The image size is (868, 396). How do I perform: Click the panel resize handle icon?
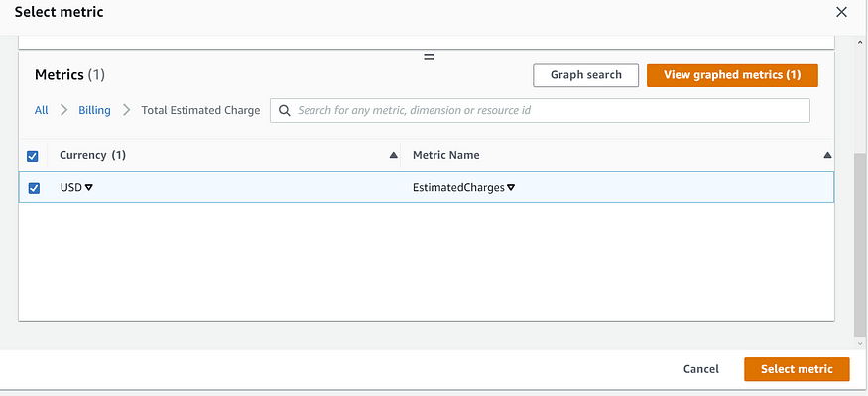tap(429, 57)
